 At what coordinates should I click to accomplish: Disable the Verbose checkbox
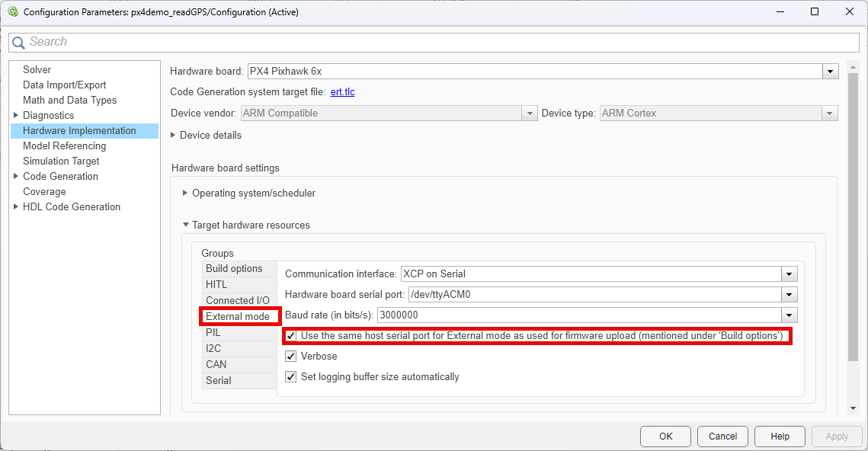(x=290, y=356)
